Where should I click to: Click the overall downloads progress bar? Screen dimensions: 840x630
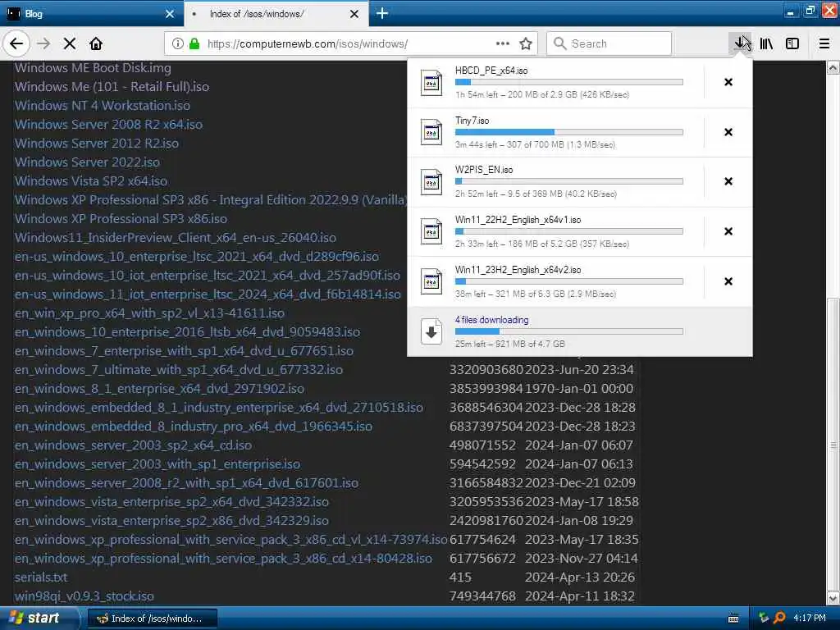[x=569, y=331]
